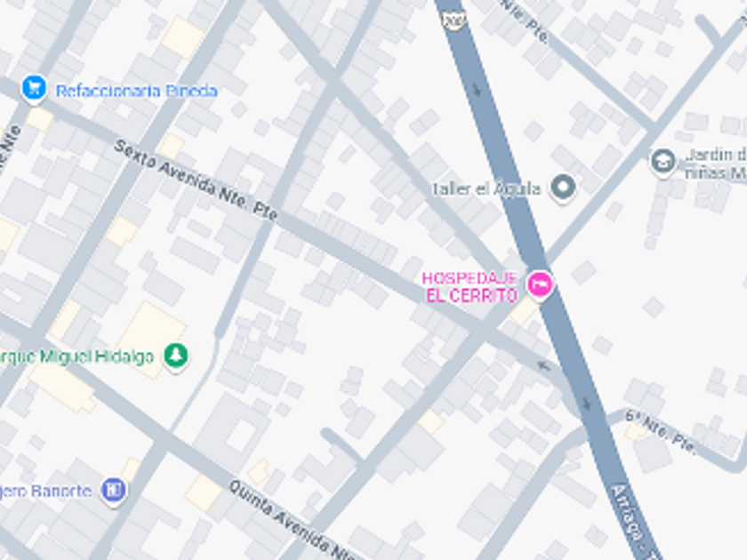Open the Cajero Banorte ATM pin

[x=114, y=491]
